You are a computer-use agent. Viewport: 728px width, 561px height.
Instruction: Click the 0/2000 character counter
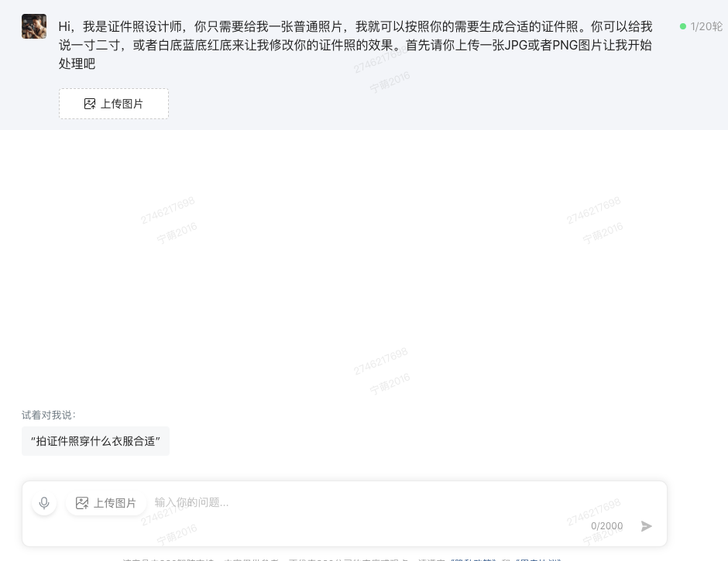pyautogui.click(x=607, y=525)
